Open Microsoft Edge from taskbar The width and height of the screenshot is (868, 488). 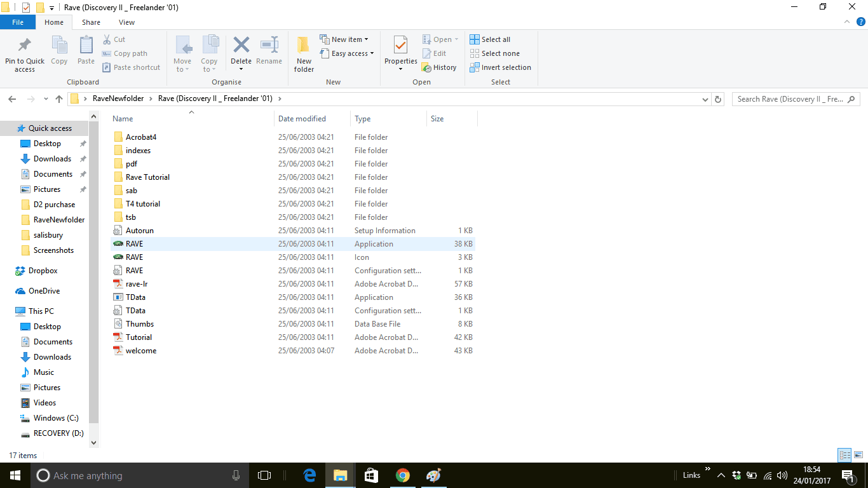pos(310,475)
